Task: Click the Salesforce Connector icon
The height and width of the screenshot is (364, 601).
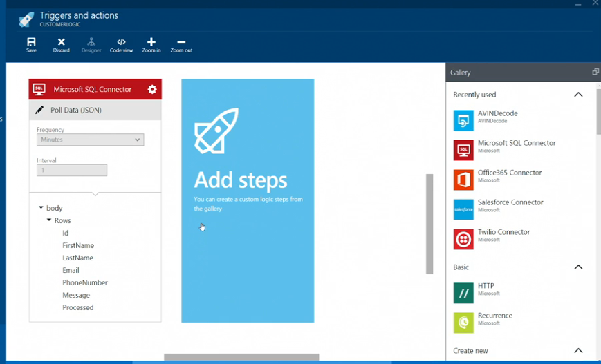Action: [x=463, y=209]
